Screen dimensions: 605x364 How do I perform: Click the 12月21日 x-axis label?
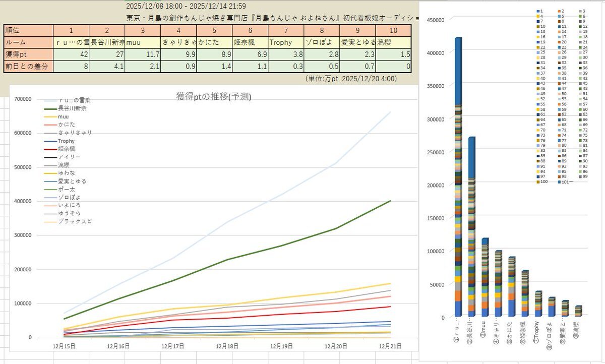click(390, 346)
